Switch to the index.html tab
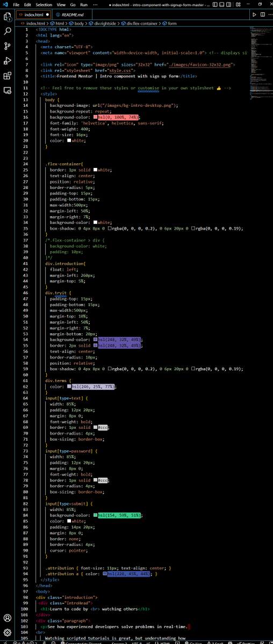The height and width of the screenshot is (644, 273). tap(34, 14)
